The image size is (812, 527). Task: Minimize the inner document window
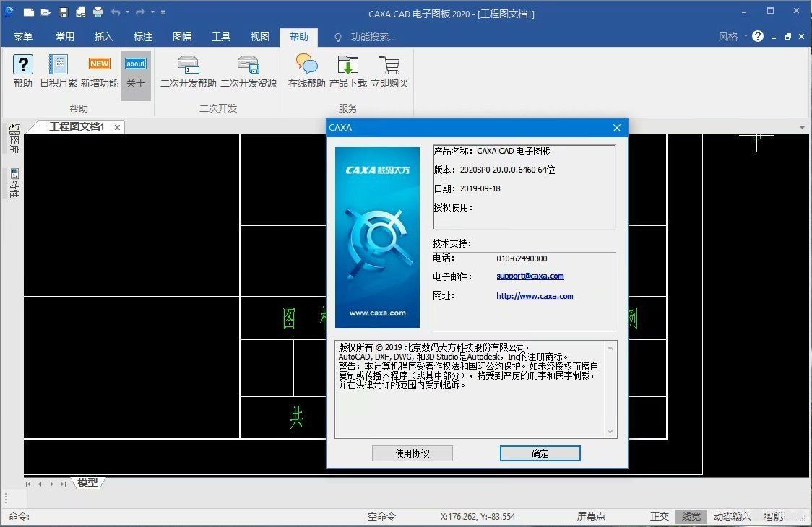click(x=774, y=38)
